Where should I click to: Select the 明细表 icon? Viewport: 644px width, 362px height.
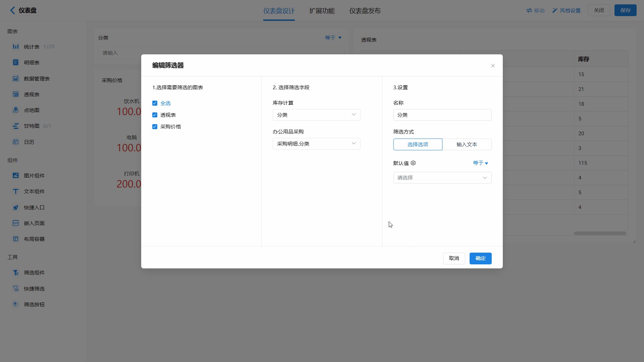coord(16,62)
